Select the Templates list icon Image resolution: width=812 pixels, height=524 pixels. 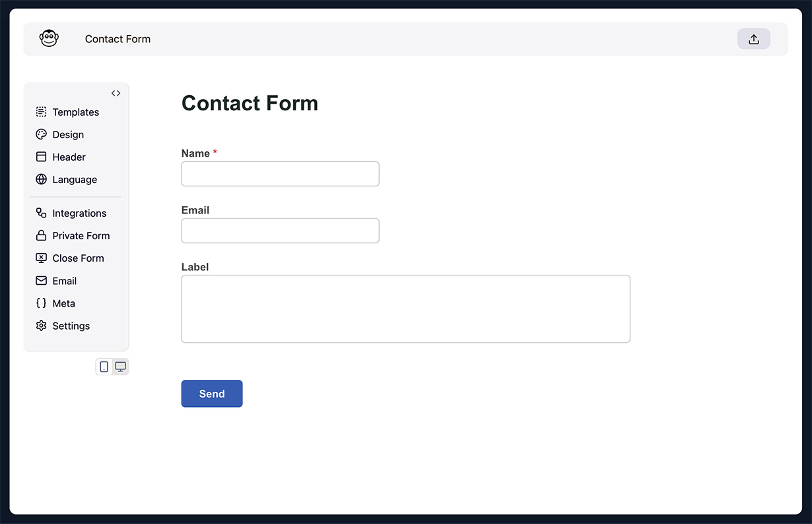click(x=41, y=112)
